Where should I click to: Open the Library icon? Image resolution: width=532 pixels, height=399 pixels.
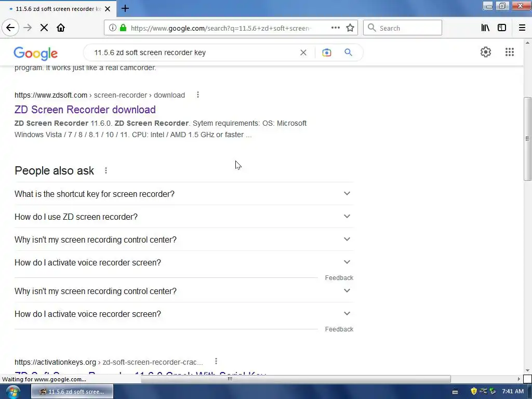click(485, 28)
